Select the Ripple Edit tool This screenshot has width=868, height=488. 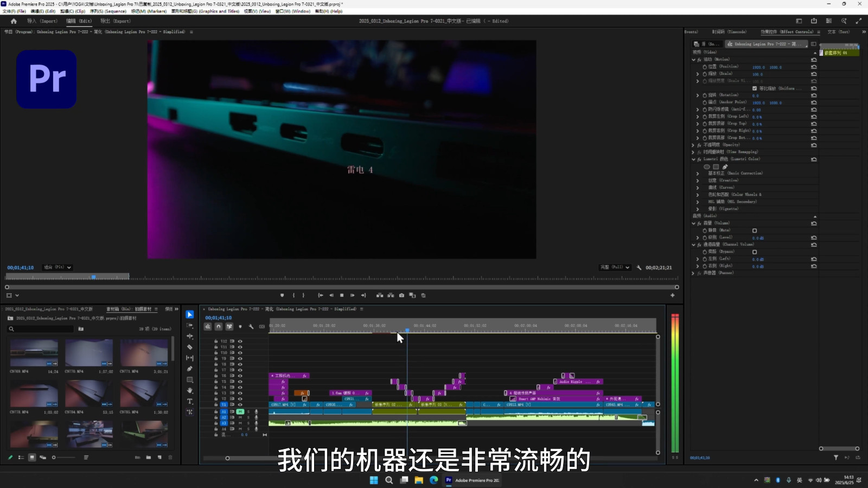tap(189, 336)
